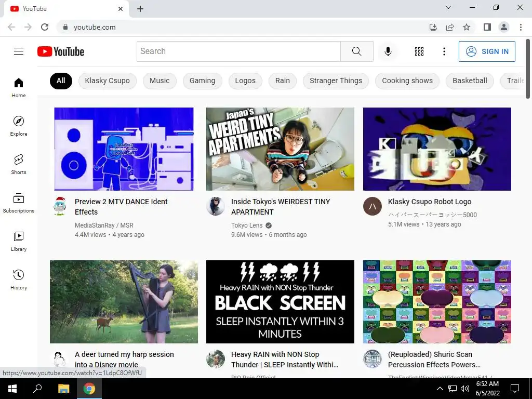The image size is (532, 399).
Task: Open Library in sidebar
Action: tap(19, 241)
